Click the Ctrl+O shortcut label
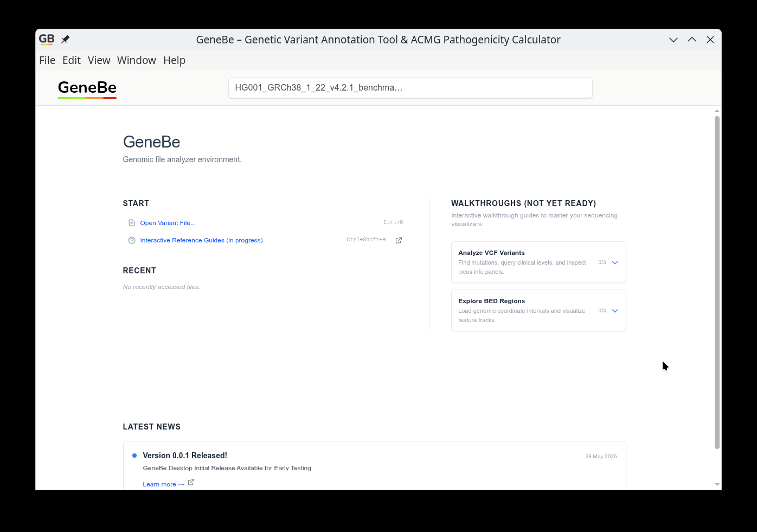757x532 pixels. 393,222
